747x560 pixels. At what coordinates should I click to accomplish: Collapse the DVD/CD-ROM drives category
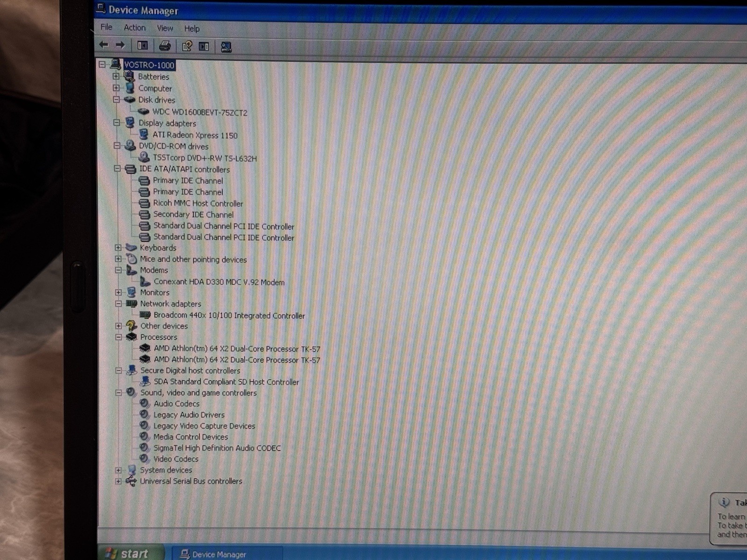pos(117,146)
